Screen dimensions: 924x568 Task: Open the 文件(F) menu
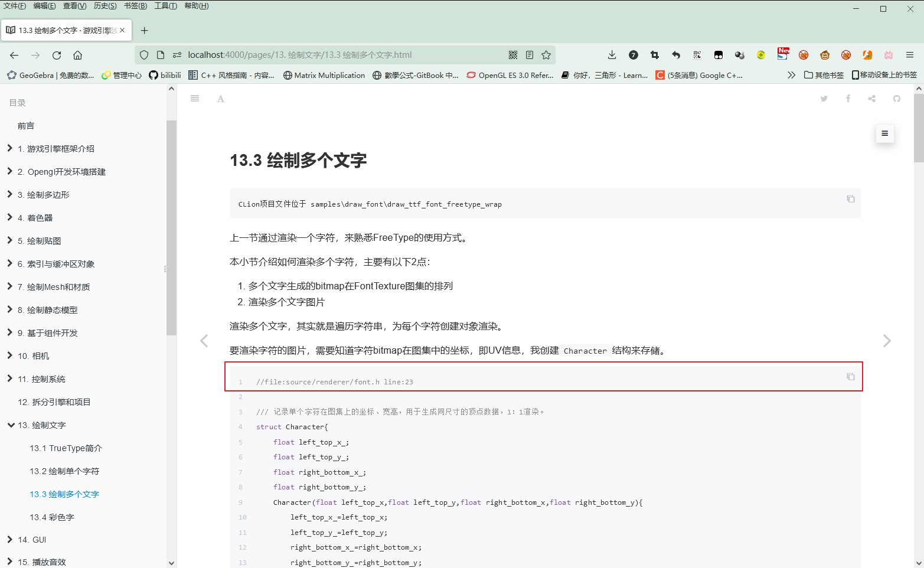tap(15, 6)
